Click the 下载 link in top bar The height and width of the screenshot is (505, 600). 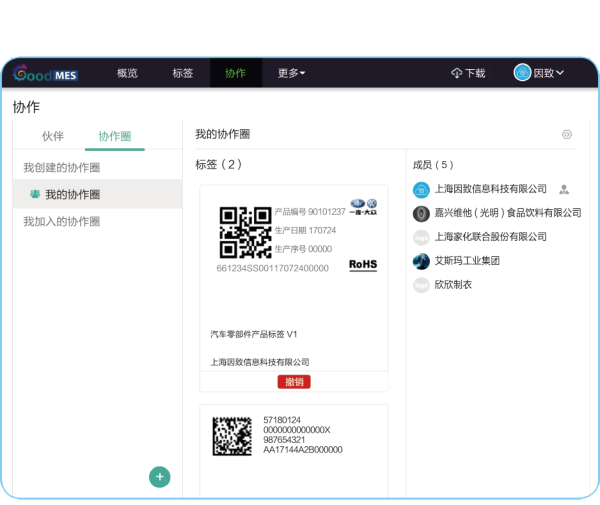point(475,73)
